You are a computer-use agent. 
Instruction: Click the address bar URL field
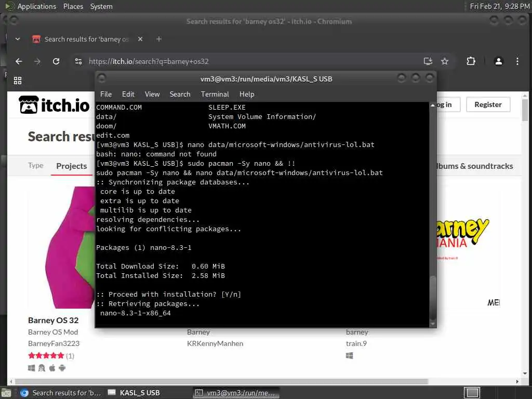pyautogui.click(x=251, y=61)
